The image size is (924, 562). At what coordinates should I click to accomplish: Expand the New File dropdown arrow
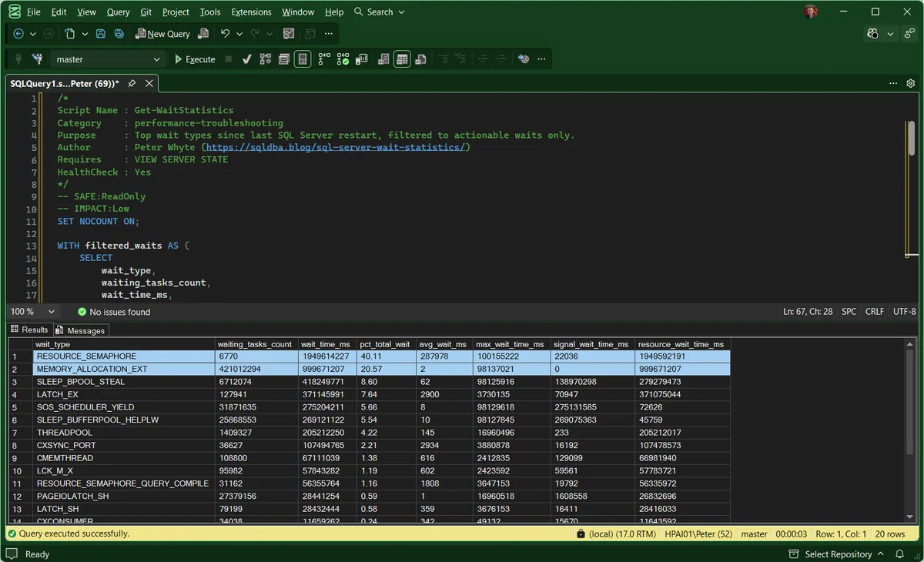pos(85,34)
